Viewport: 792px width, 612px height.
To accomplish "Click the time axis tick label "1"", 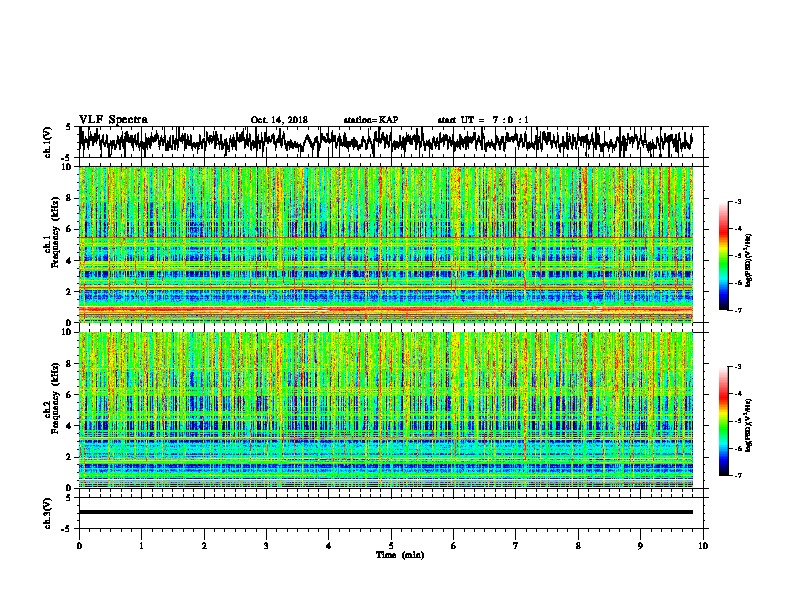I will click(141, 546).
